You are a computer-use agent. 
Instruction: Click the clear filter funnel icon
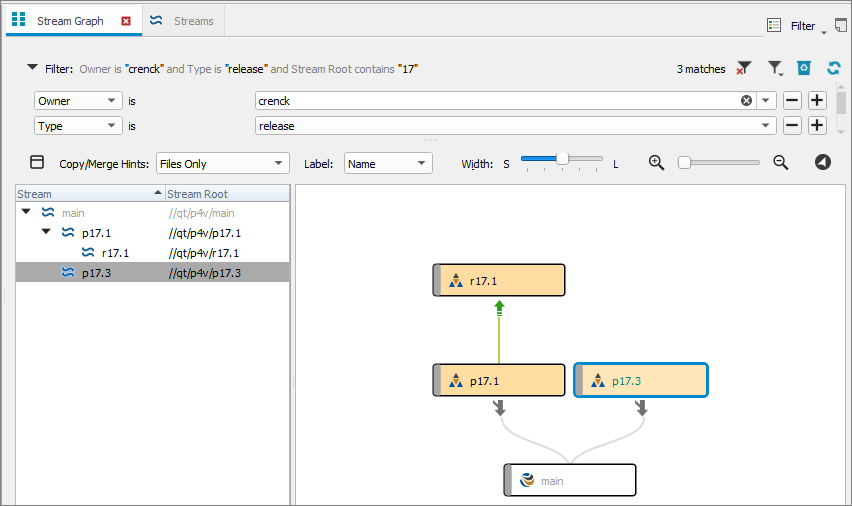(x=744, y=68)
